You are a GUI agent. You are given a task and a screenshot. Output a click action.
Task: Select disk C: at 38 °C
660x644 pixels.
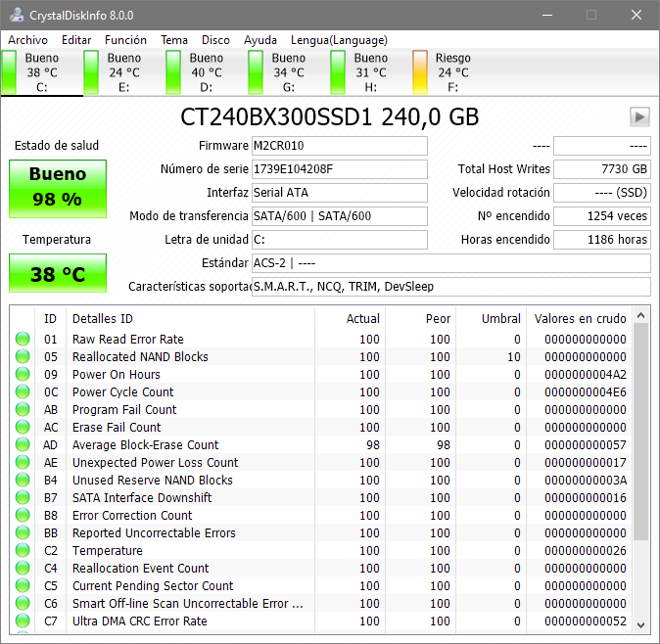coord(42,72)
